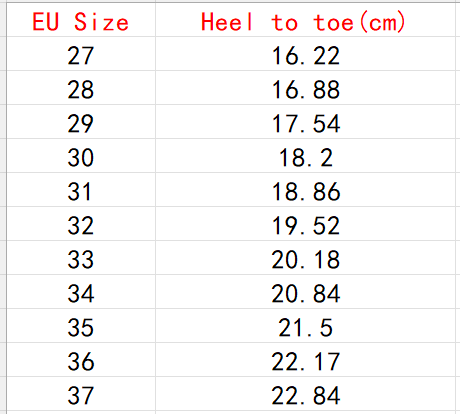Click the cell with EU size 35

[81, 326]
